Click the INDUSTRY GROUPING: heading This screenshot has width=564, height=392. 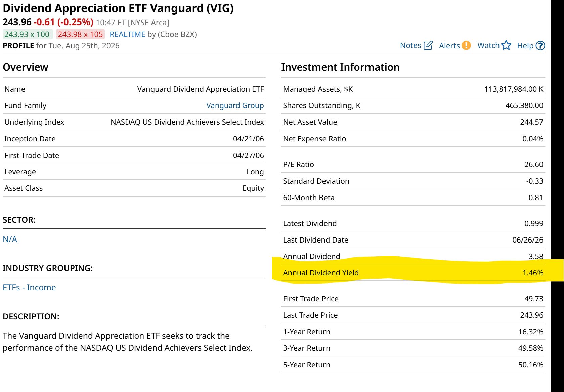tap(48, 268)
